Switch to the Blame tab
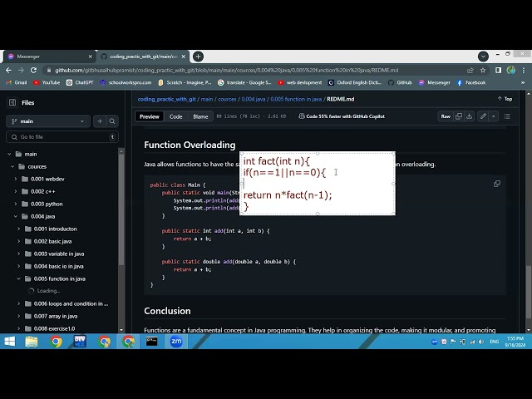 pyautogui.click(x=200, y=116)
